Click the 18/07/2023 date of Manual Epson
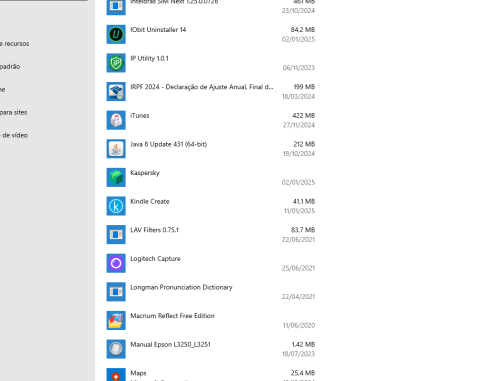The width and height of the screenshot is (500, 381). point(298,354)
